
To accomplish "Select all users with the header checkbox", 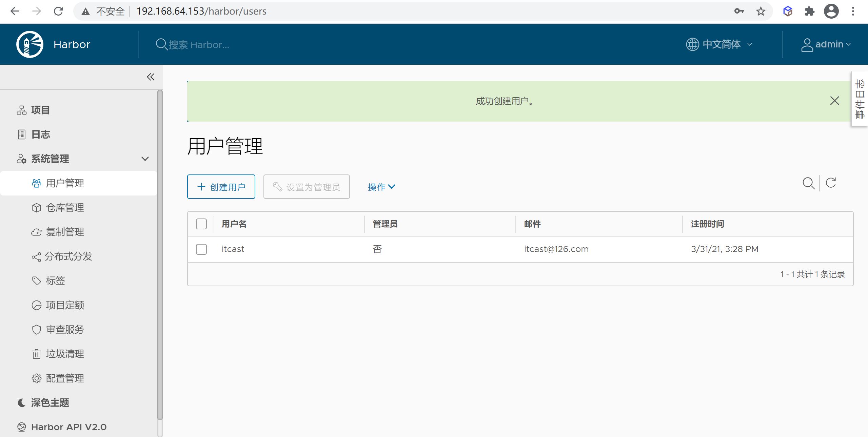I will point(201,224).
